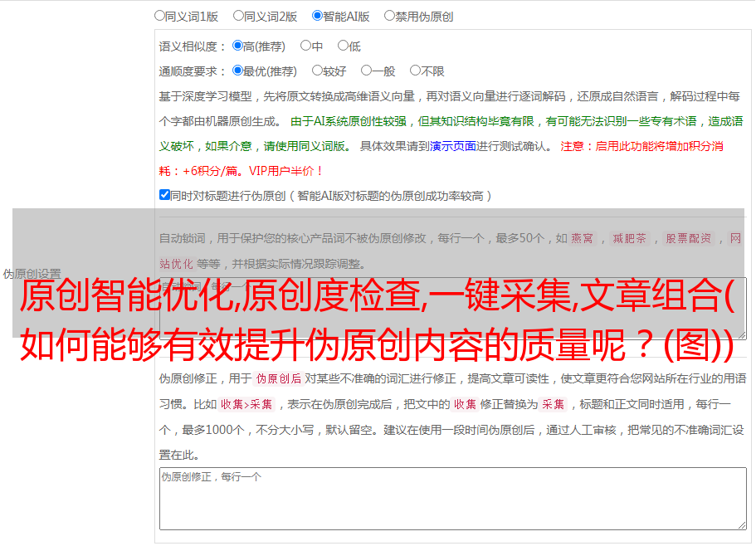The height and width of the screenshot is (546, 756).
Task: Open the 演示页面 link
Action: coord(453,146)
